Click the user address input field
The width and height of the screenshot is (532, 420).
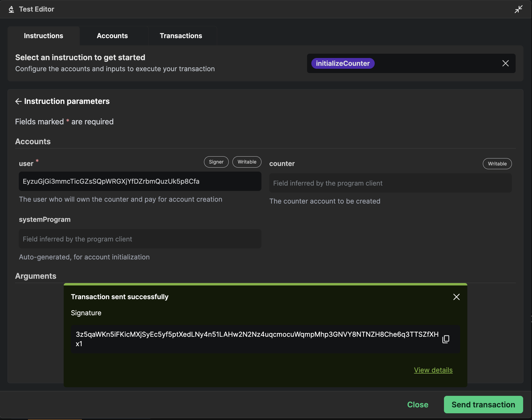(x=140, y=181)
